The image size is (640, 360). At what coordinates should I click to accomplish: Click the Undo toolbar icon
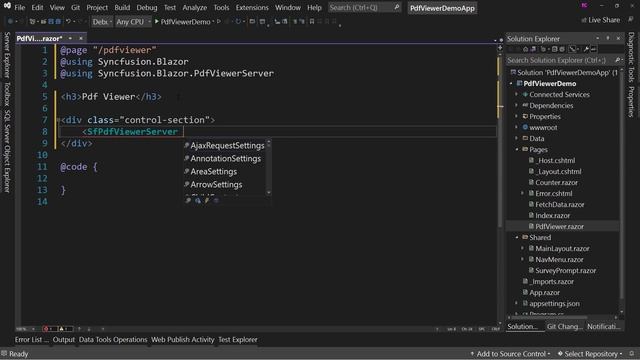(x=69, y=21)
